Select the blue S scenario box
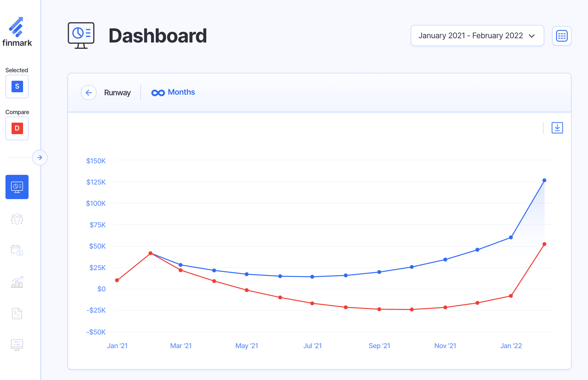Screen dimensions: 588x380 coord(17,87)
